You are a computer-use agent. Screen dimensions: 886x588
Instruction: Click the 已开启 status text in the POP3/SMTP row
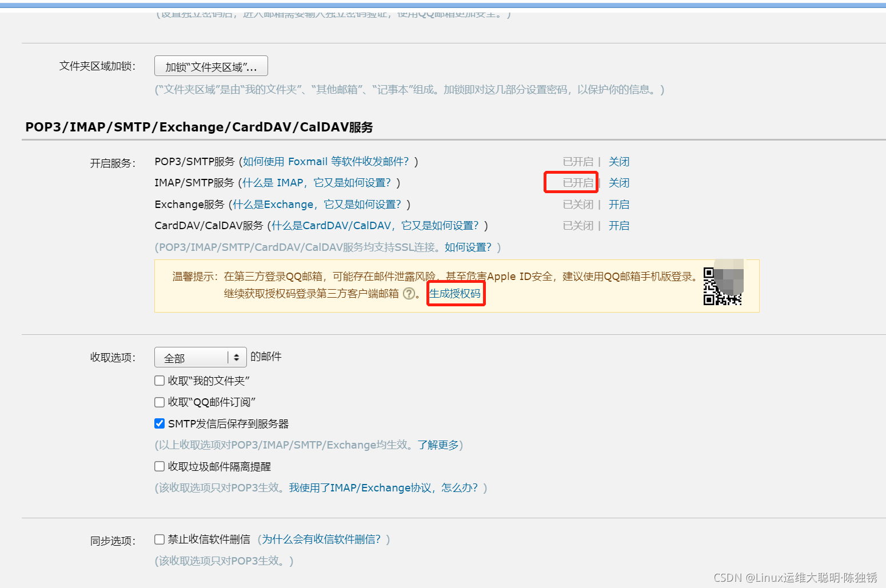[578, 162]
